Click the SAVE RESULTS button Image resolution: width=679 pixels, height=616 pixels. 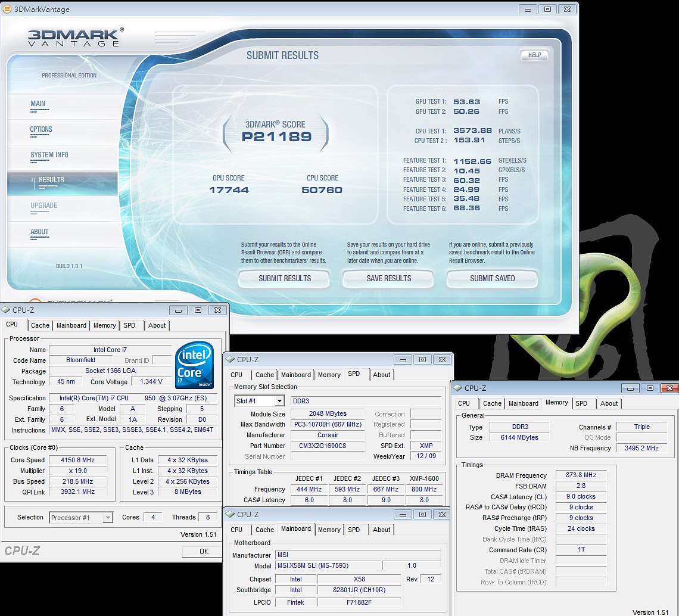(x=388, y=279)
